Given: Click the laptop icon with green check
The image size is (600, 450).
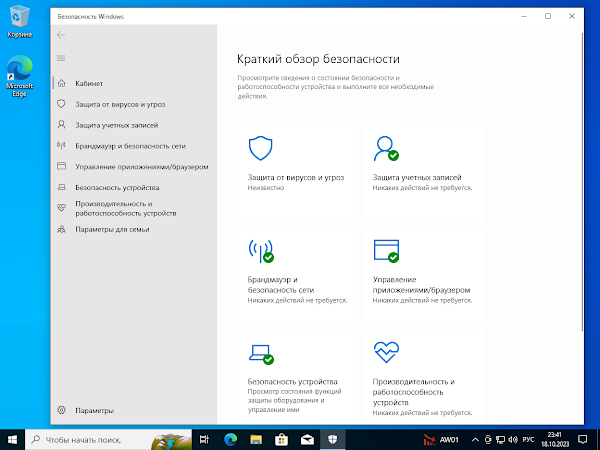Looking at the screenshot, I should pos(261,354).
